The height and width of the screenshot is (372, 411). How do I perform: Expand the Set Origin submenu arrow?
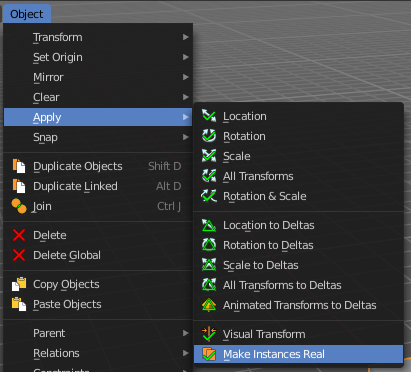point(186,57)
